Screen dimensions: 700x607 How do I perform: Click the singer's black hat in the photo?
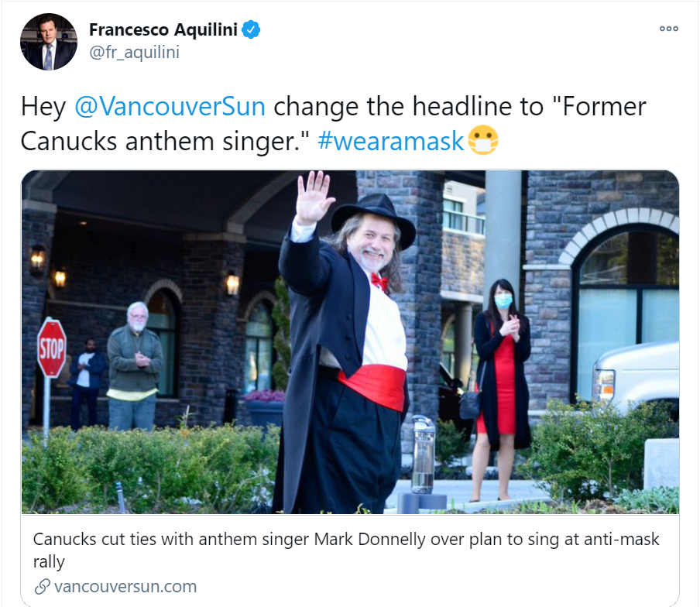pyautogui.click(x=374, y=220)
